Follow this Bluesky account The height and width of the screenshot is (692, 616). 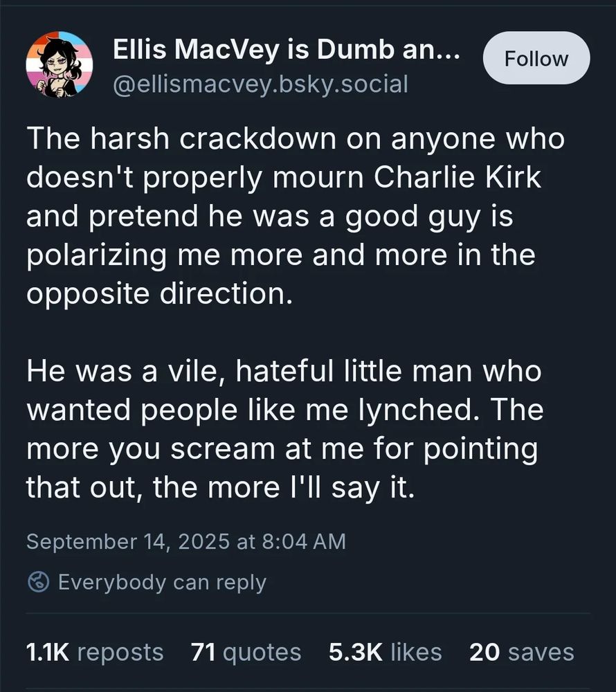pyautogui.click(x=536, y=59)
